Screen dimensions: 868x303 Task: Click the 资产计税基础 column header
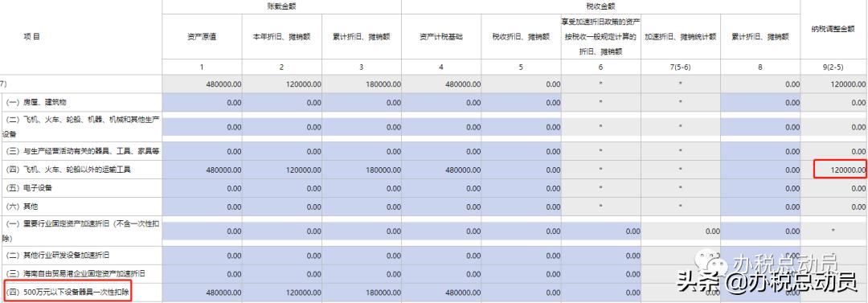[x=441, y=36]
